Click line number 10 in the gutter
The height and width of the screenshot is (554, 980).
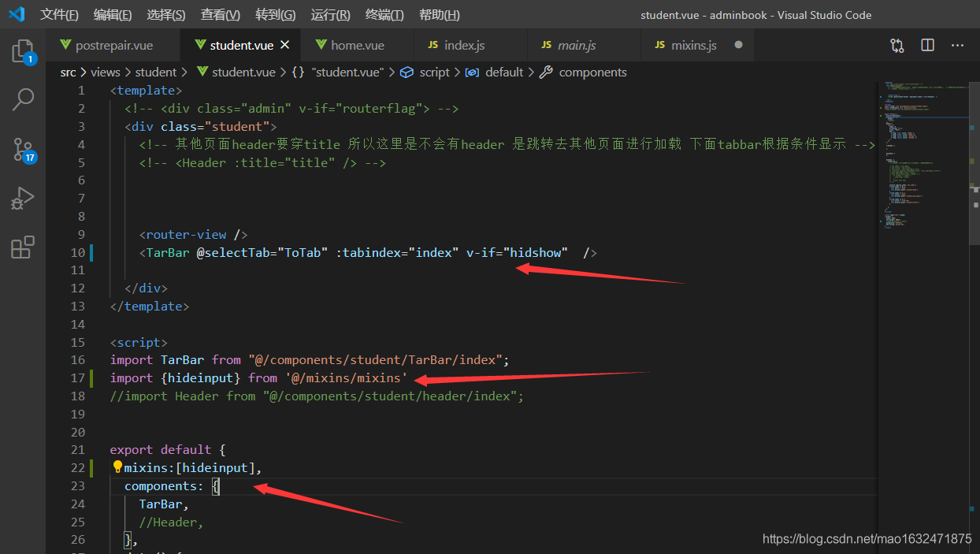click(x=77, y=252)
